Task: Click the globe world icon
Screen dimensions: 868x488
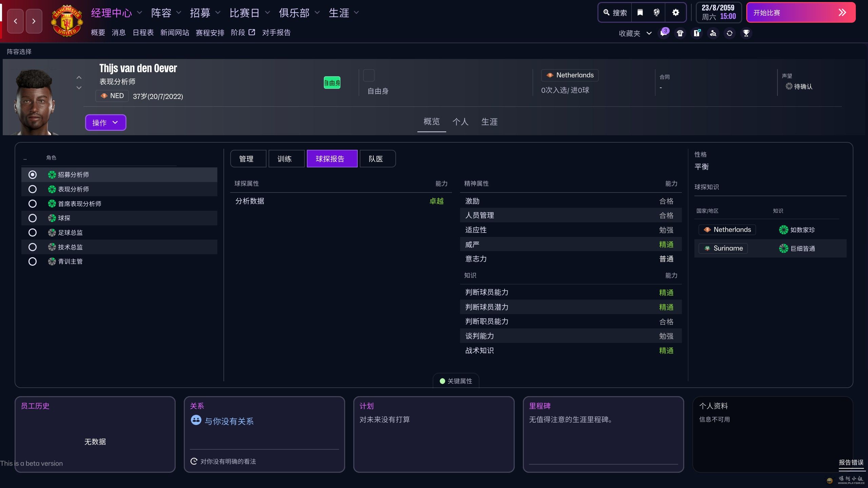Action: [x=656, y=13]
